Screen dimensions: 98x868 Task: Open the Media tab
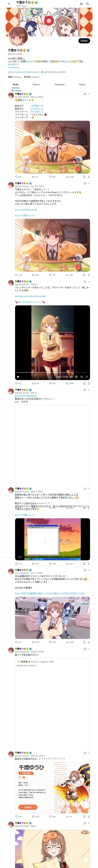(x=82, y=85)
